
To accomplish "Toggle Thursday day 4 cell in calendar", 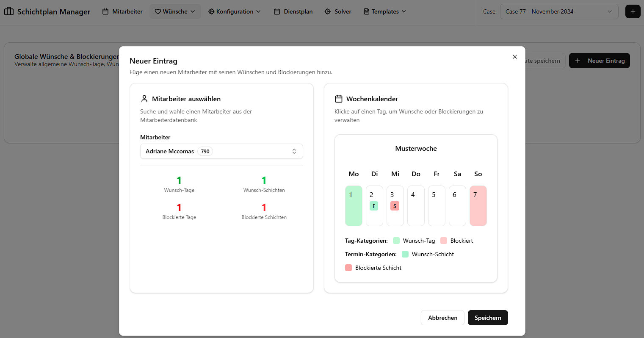I will [x=416, y=206].
